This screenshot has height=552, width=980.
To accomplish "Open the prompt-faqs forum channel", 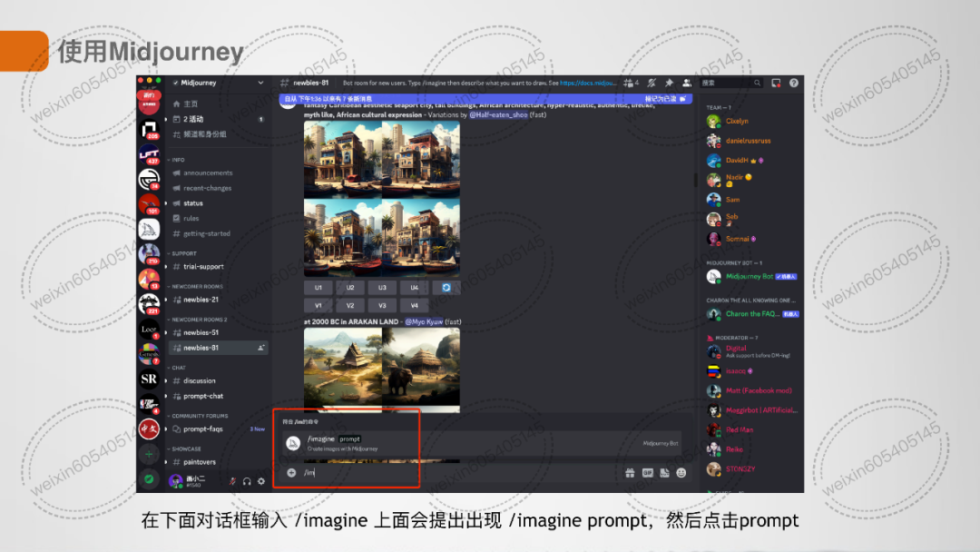I will click(x=202, y=429).
